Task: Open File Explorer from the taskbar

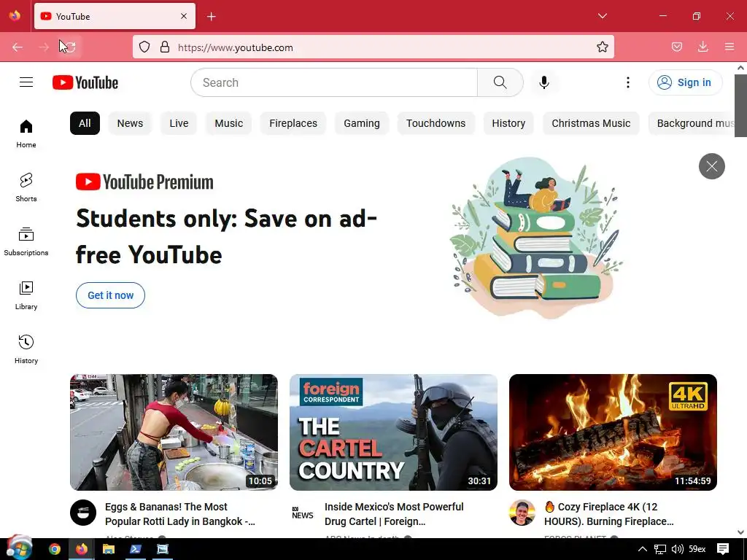Action: click(109, 549)
